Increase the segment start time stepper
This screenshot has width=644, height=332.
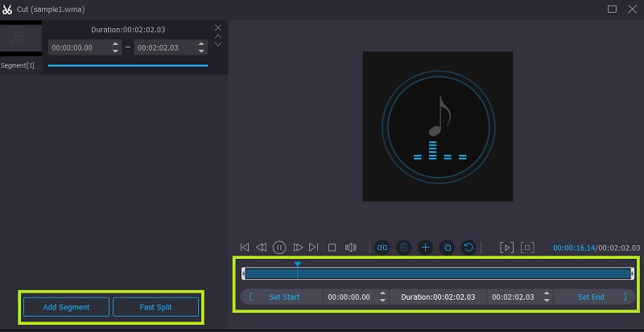(116, 44)
